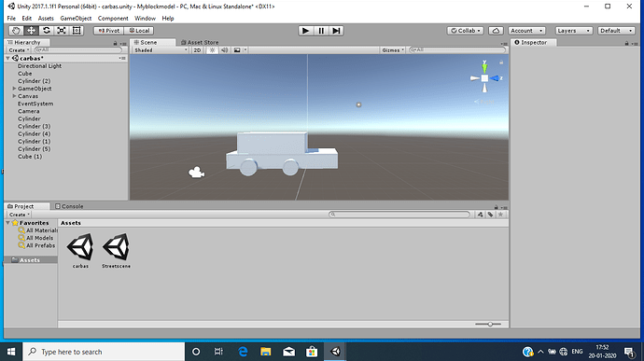Screen dimensions: 644x361
Task: Click the Hierarchy search field
Action: click(78, 50)
